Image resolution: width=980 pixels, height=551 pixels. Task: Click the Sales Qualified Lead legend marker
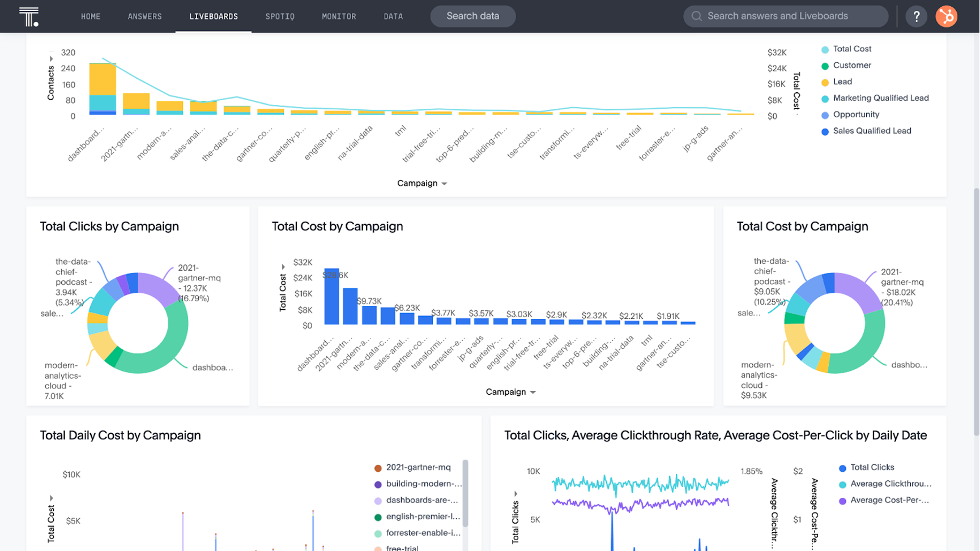coord(824,131)
